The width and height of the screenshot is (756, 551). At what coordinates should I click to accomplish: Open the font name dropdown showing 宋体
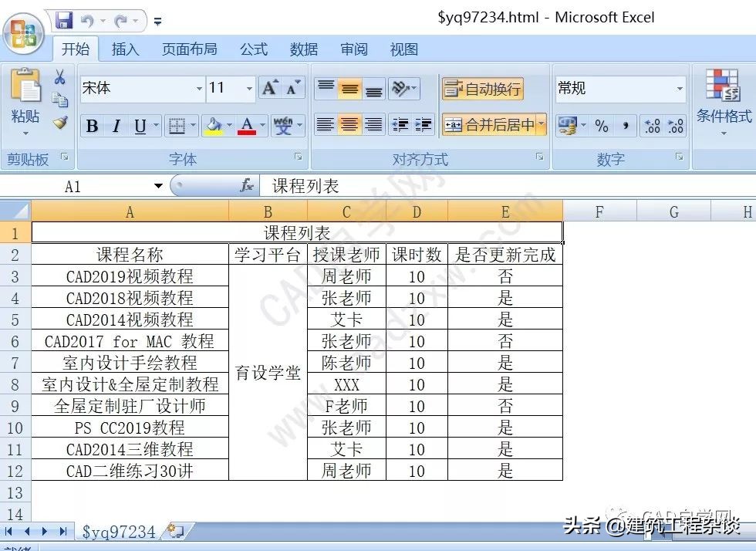tap(198, 88)
